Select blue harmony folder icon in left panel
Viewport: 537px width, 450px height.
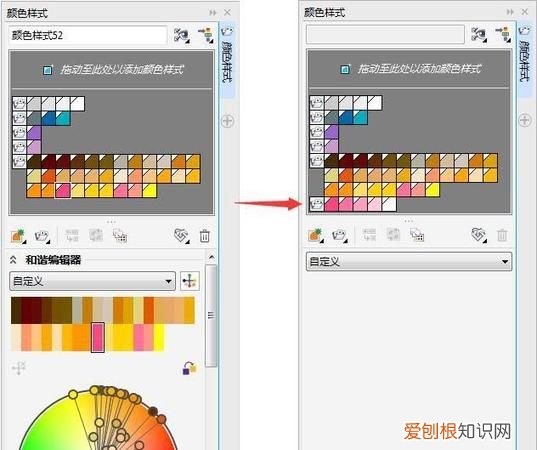click(20, 118)
